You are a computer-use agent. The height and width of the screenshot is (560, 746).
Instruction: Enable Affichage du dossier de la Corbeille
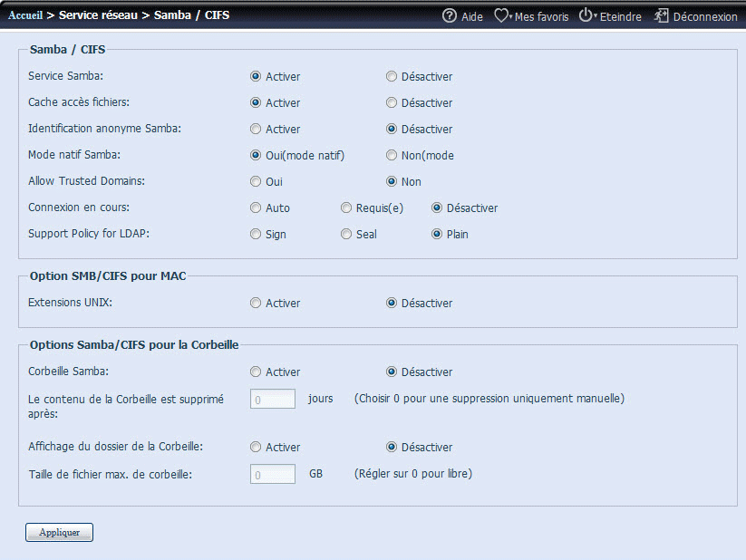[256, 448]
